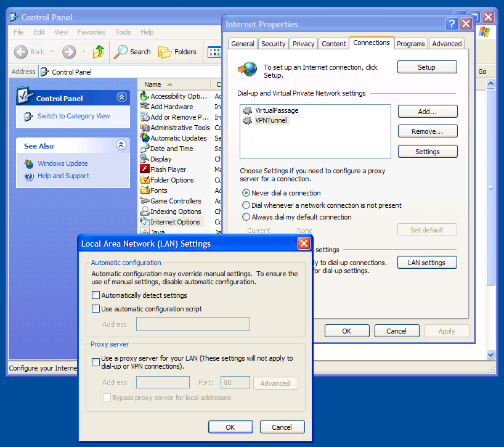
Task: Select Add or Remove Programs icon
Action: (145, 117)
